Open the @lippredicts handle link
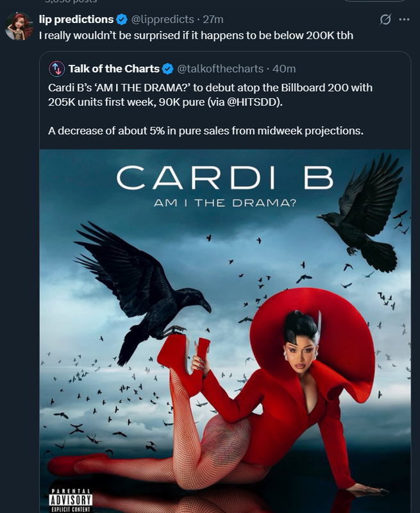This screenshot has width=420, height=513. pyautogui.click(x=163, y=20)
